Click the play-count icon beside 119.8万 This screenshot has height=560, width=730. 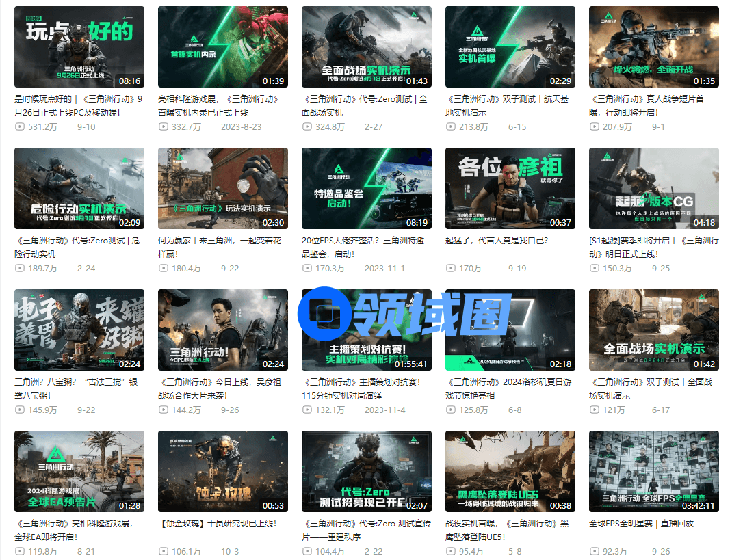pyautogui.click(x=19, y=552)
